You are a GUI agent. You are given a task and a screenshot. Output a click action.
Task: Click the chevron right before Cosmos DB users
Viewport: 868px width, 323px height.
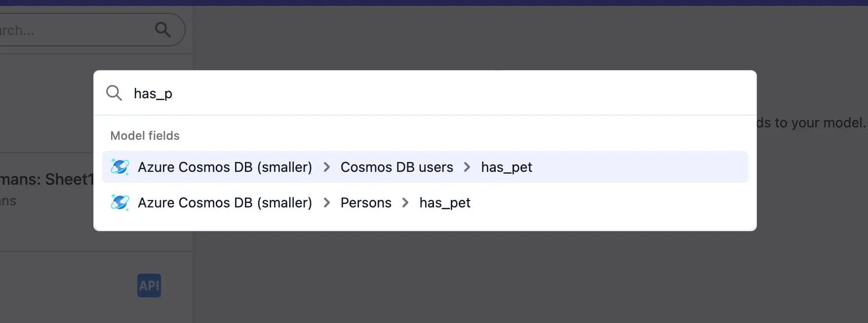(326, 167)
